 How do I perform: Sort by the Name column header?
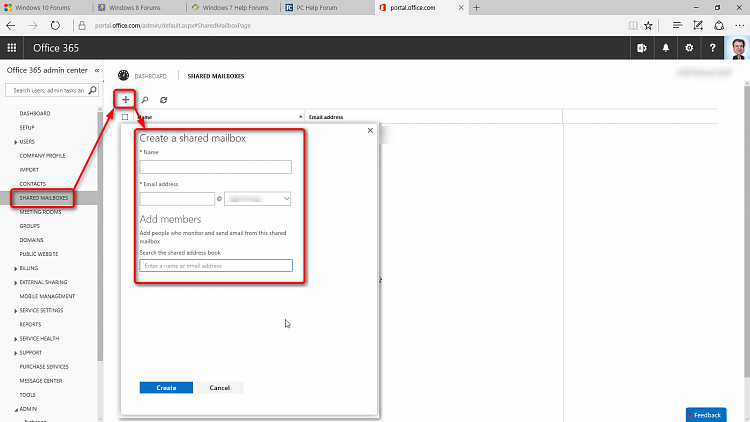[x=219, y=117]
